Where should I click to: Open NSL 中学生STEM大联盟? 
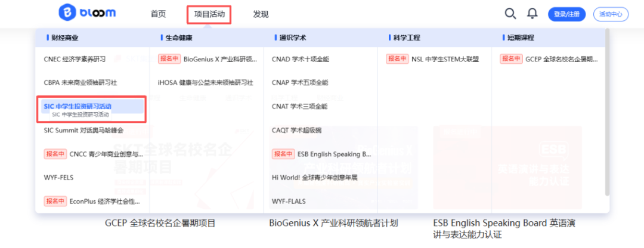click(x=445, y=59)
